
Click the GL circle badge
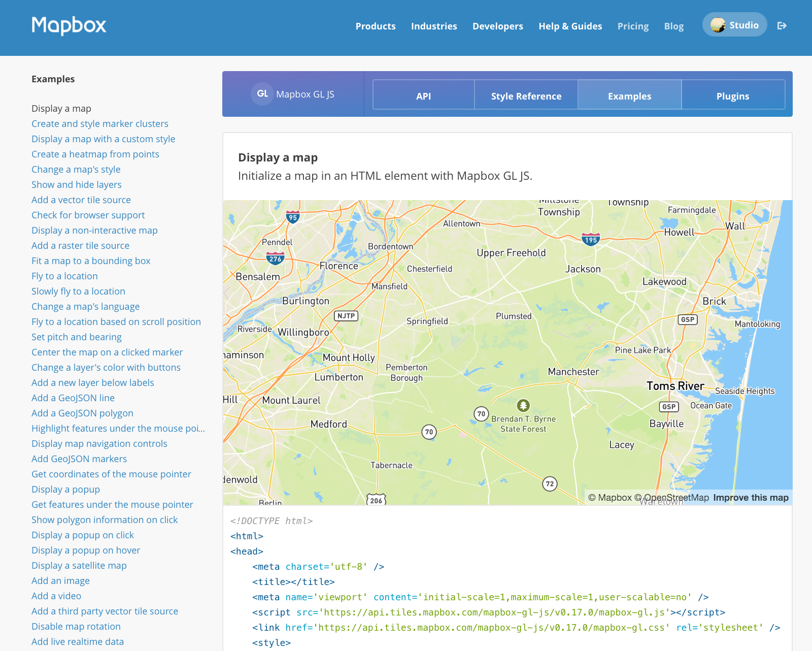coord(262,94)
